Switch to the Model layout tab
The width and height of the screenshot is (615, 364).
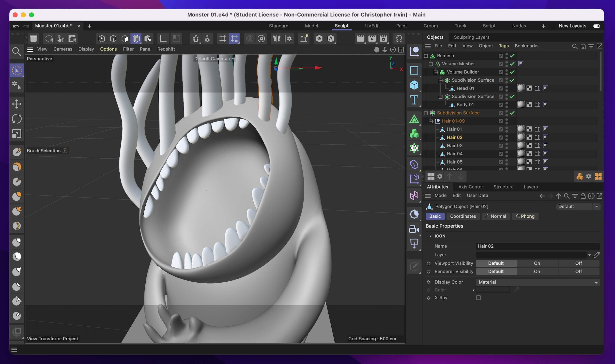point(311,26)
